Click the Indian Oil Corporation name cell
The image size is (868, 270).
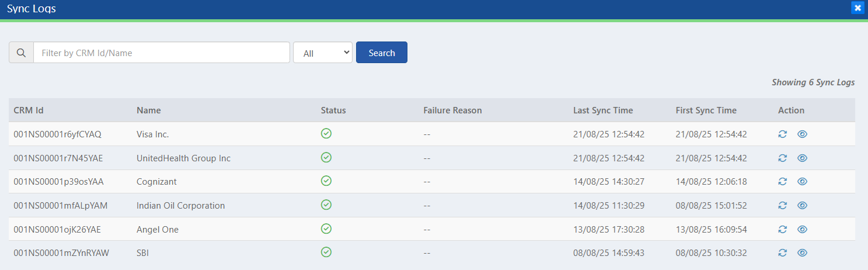180,206
